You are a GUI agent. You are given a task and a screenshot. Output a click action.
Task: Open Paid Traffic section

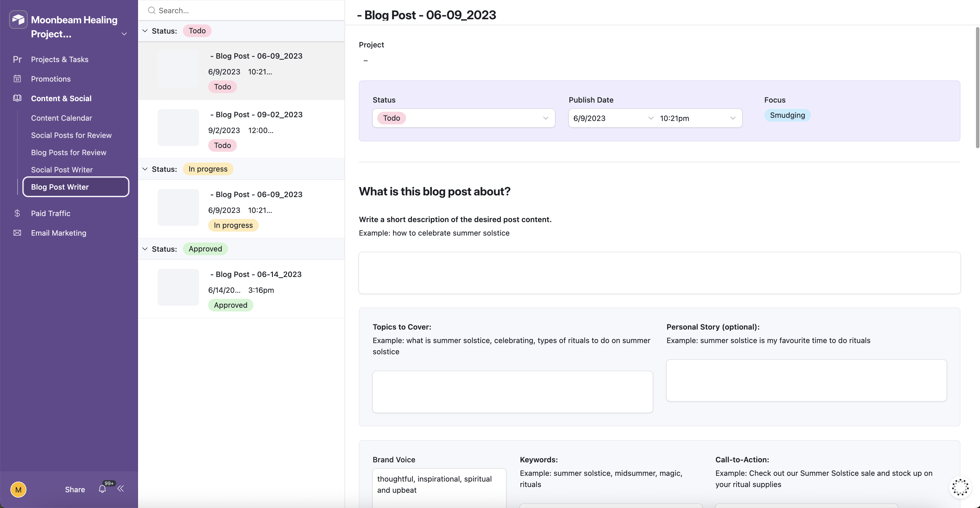click(x=51, y=213)
